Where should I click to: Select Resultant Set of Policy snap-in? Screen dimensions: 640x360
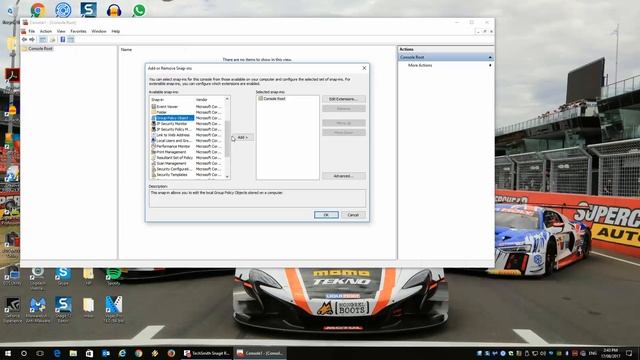(187, 158)
